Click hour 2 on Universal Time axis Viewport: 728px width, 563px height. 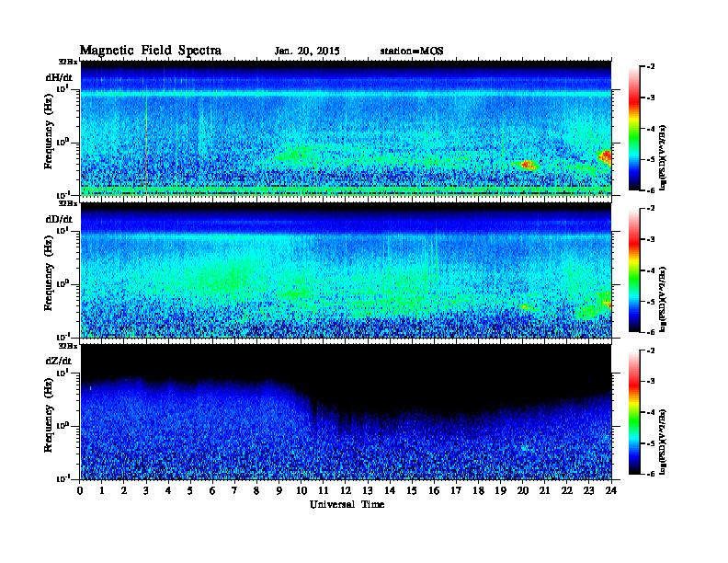tap(124, 490)
